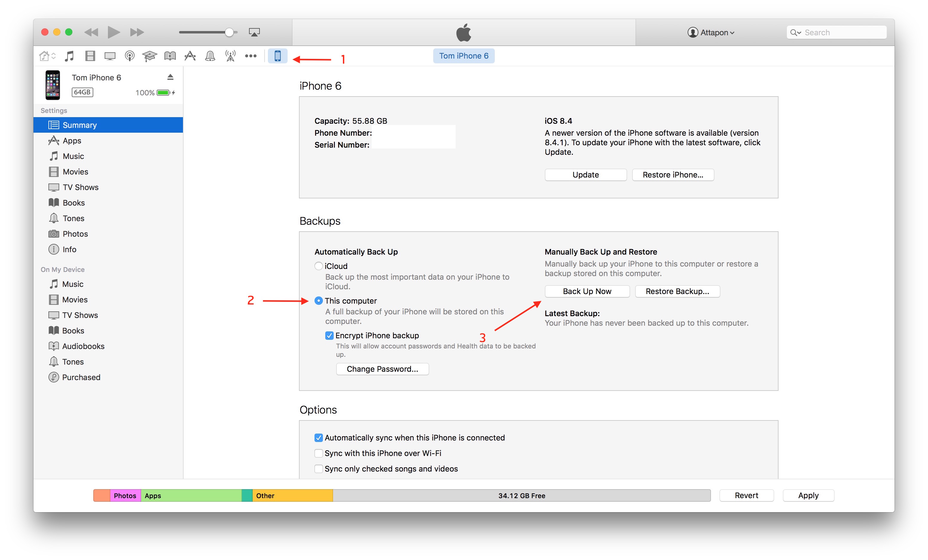Open Audiobooks under On My Device
The height and width of the screenshot is (560, 928).
(108, 346)
